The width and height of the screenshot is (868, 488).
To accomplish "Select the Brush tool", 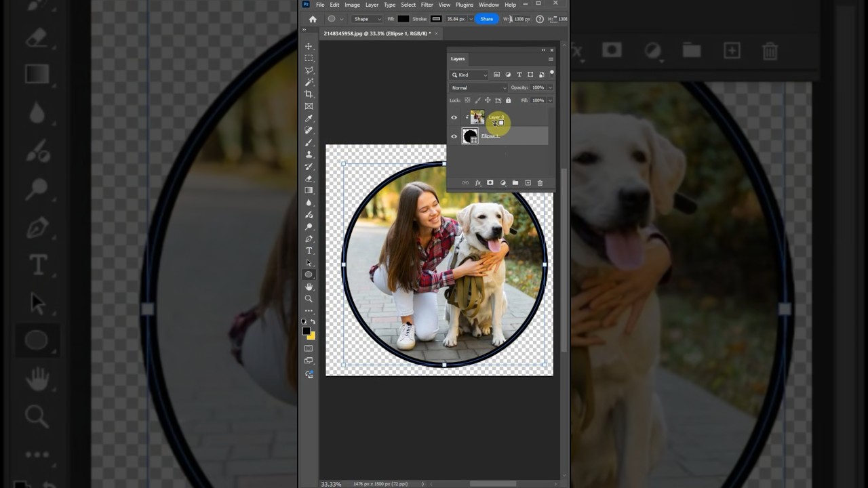I will (309, 142).
